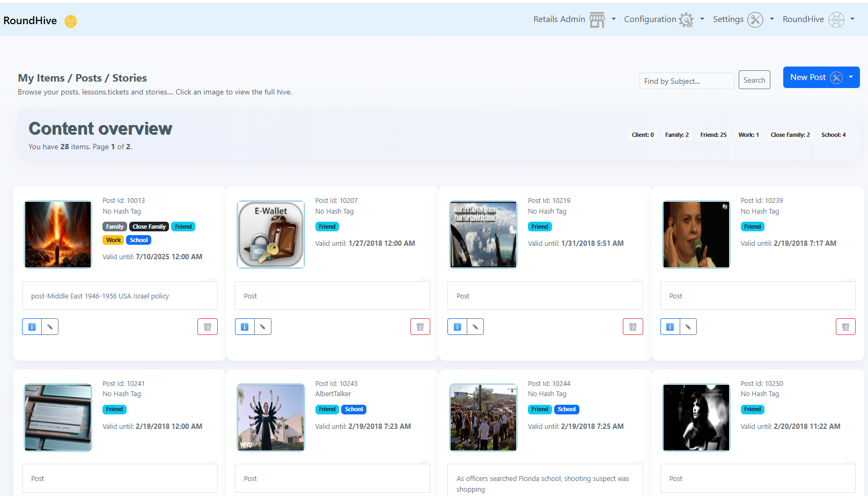Click the AlbertTalker hashtag text
868x496 pixels.
(x=333, y=394)
